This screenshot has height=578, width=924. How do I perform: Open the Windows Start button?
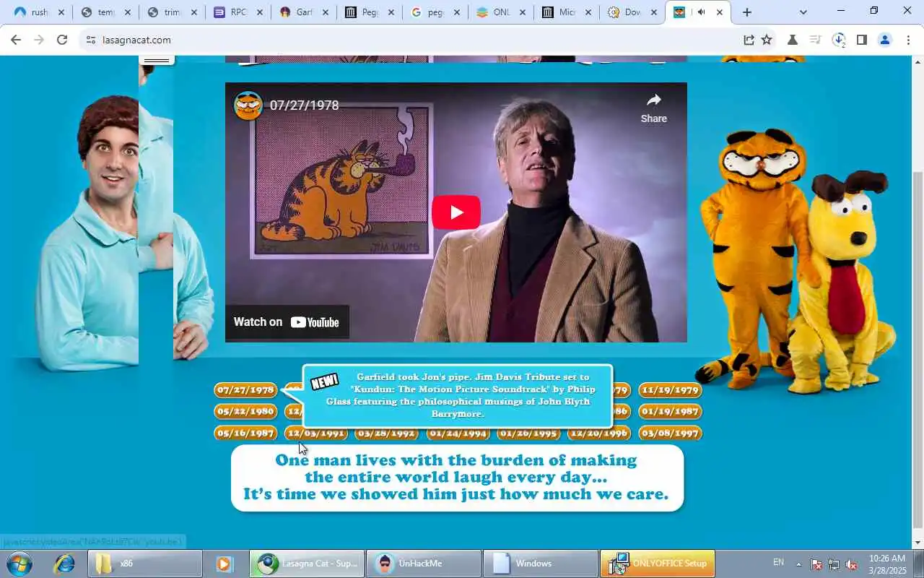pyautogui.click(x=18, y=564)
